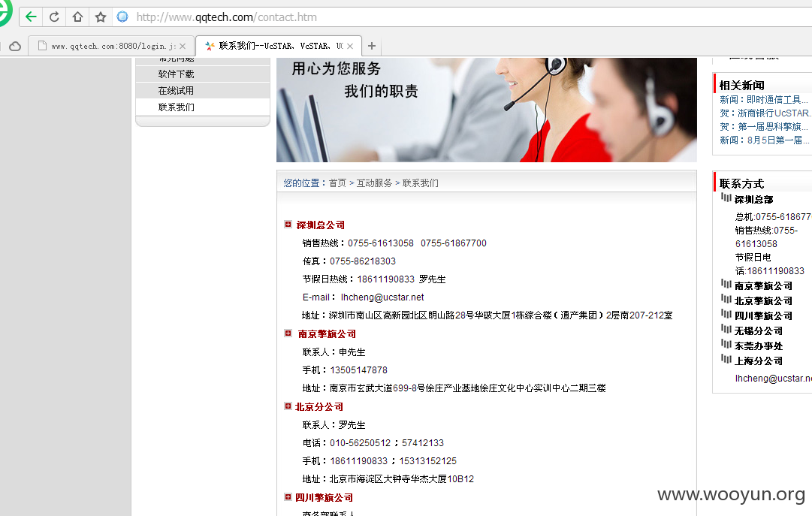This screenshot has height=516, width=812.
Task: Expand the 北京分公司 section icon
Action: coord(288,406)
